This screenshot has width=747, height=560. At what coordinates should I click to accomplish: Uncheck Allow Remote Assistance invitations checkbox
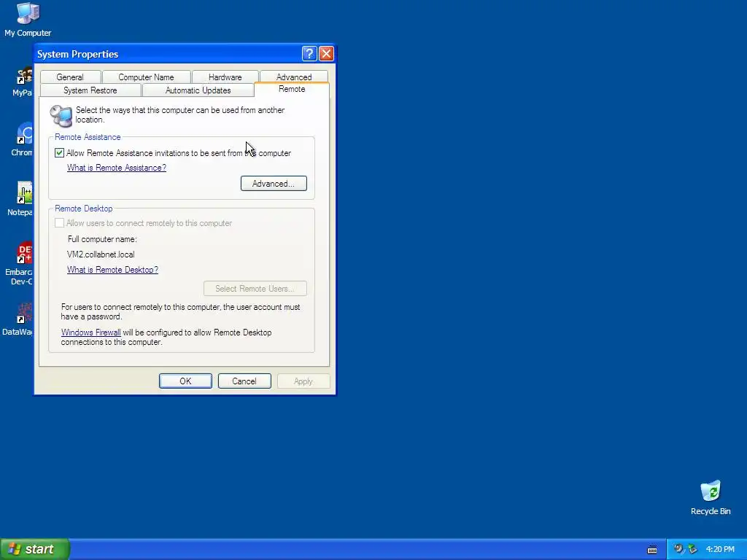[x=59, y=153]
